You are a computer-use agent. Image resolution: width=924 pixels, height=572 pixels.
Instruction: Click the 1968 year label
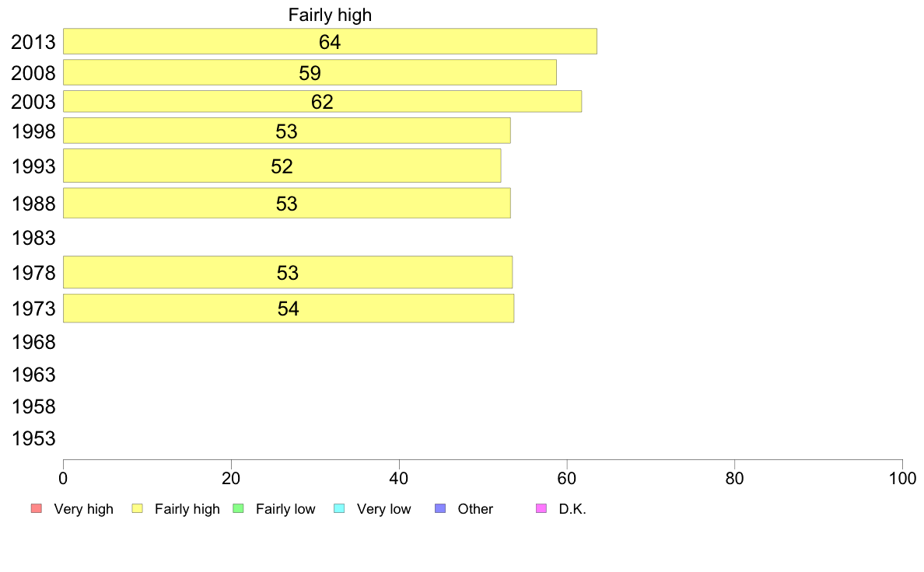pyautogui.click(x=33, y=342)
